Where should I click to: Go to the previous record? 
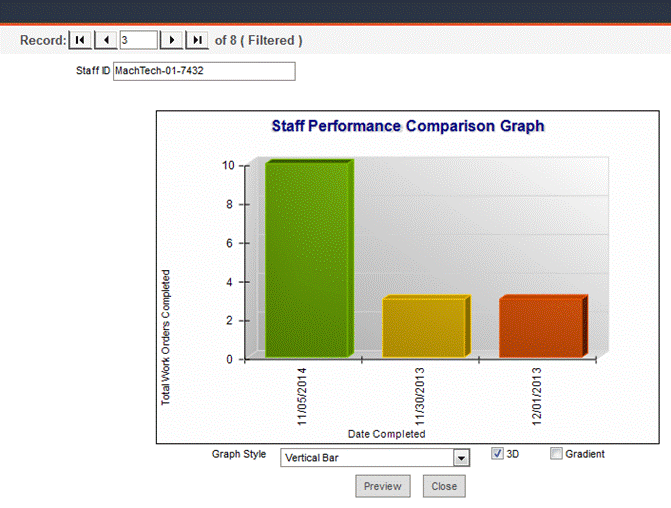click(106, 40)
